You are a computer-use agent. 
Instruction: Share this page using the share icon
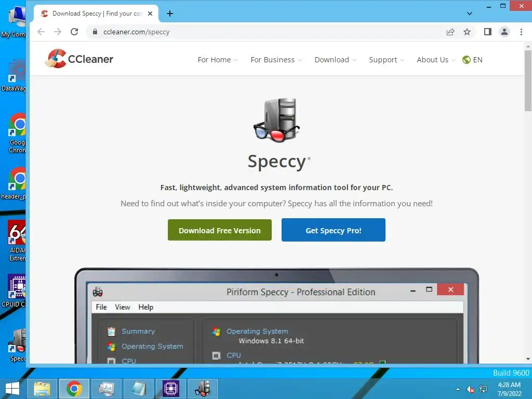pyautogui.click(x=450, y=32)
